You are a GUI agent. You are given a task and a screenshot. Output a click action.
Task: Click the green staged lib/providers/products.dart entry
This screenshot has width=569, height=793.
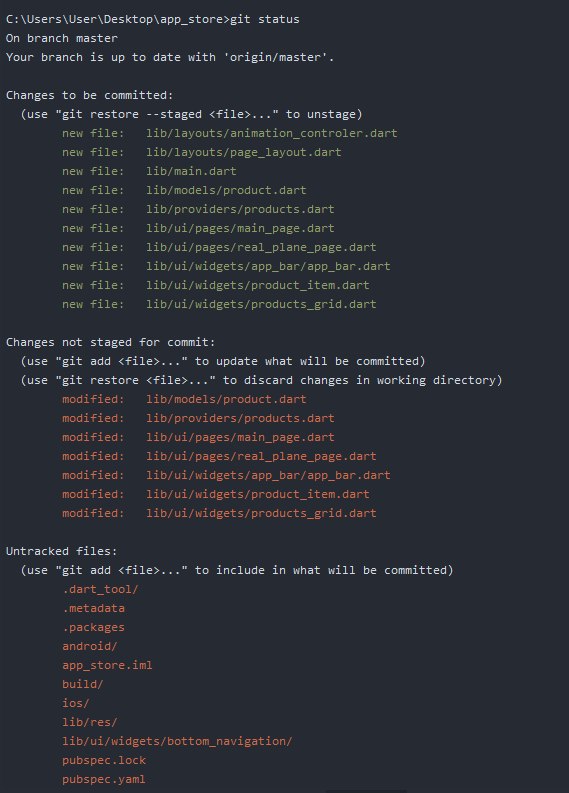pyautogui.click(x=240, y=209)
